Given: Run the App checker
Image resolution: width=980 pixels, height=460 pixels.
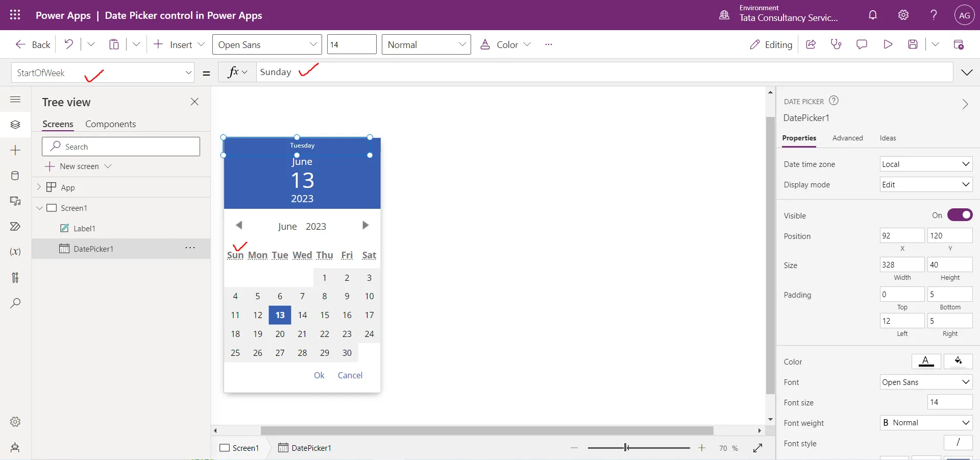Looking at the screenshot, I should [836, 44].
